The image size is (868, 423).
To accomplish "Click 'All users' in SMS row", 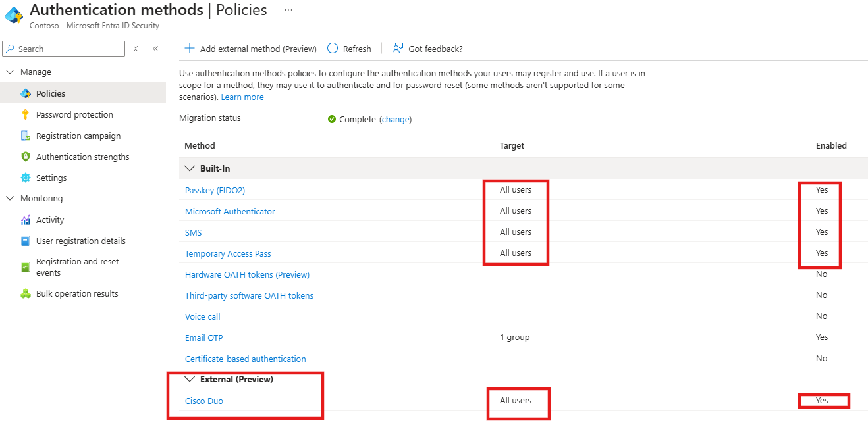I will [516, 232].
